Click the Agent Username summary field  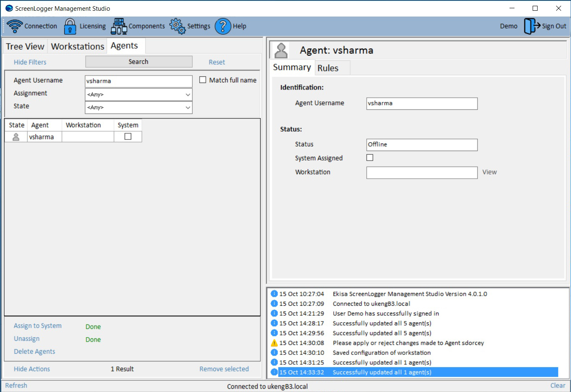coord(422,104)
